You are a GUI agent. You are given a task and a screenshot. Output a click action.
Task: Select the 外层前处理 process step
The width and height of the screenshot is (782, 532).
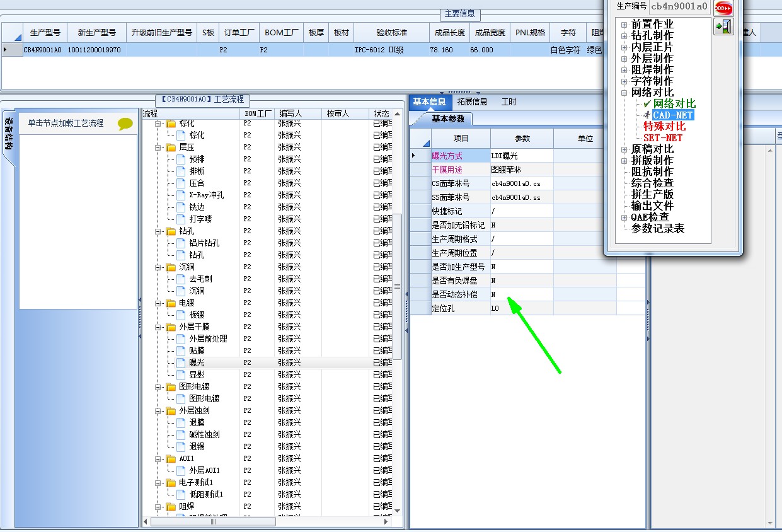(x=208, y=338)
